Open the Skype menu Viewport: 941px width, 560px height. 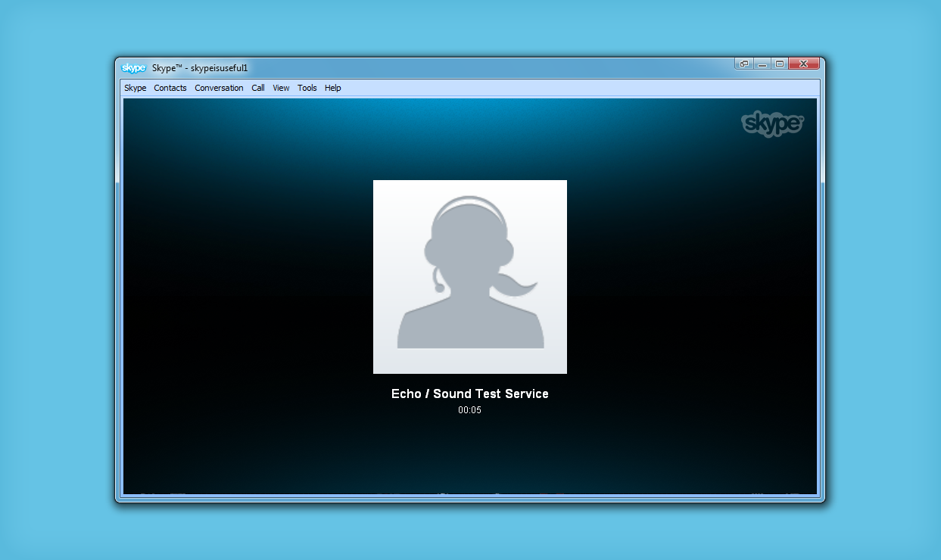coord(136,88)
